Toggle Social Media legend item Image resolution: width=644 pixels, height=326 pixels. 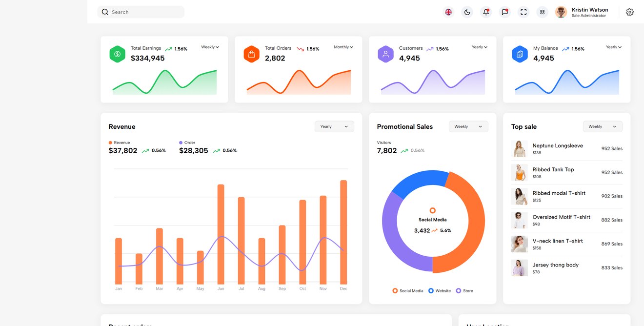pyautogui.click(x=408, y=291)
